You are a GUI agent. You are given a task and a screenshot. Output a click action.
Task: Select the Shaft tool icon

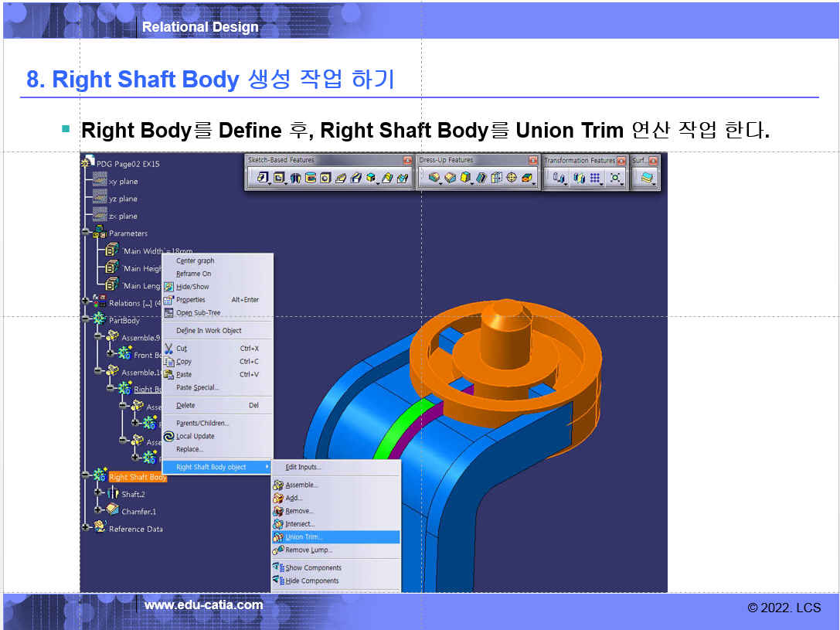296,178
